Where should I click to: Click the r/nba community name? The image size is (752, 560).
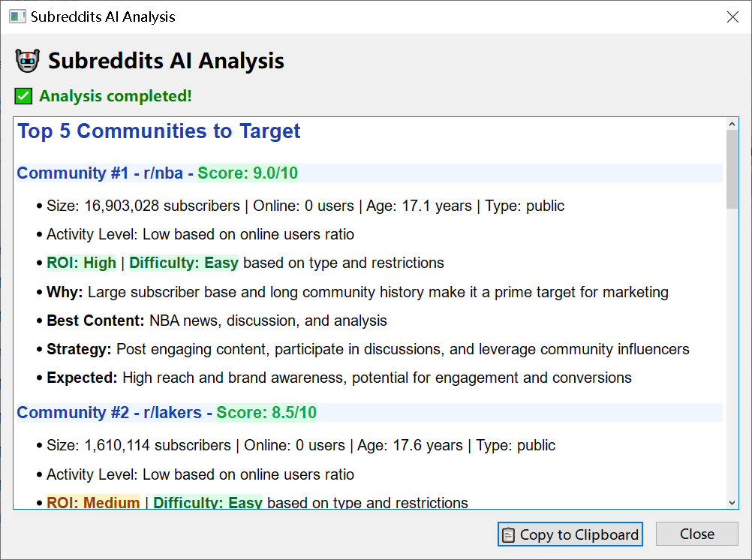tap(164, 173)
